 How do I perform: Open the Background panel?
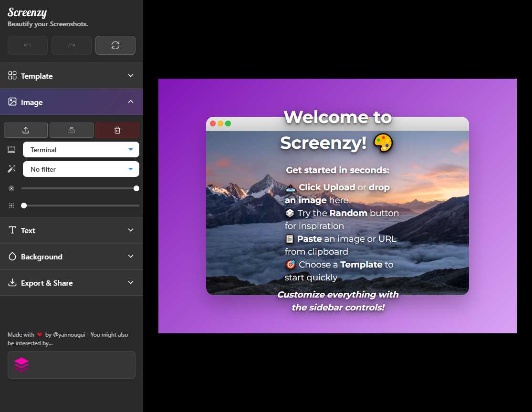click(72, 256)
